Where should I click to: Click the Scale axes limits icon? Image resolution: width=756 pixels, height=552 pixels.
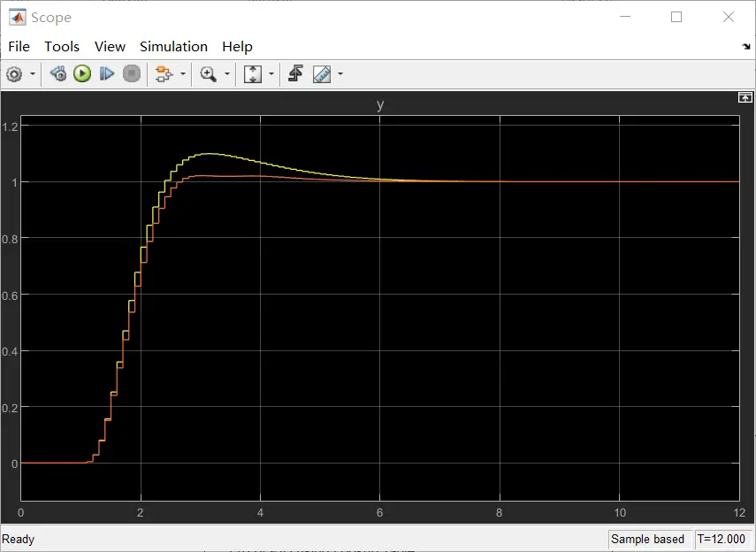click(x=253, y=73)
